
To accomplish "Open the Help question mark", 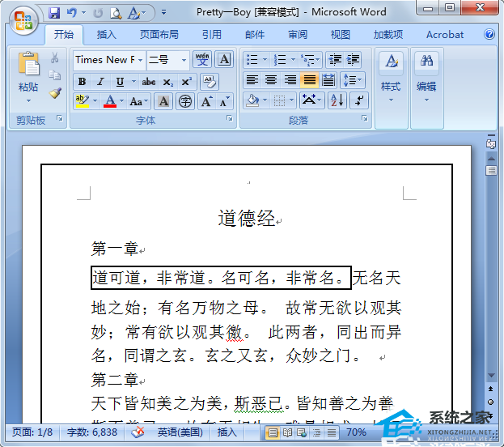I will coord(489,34).
